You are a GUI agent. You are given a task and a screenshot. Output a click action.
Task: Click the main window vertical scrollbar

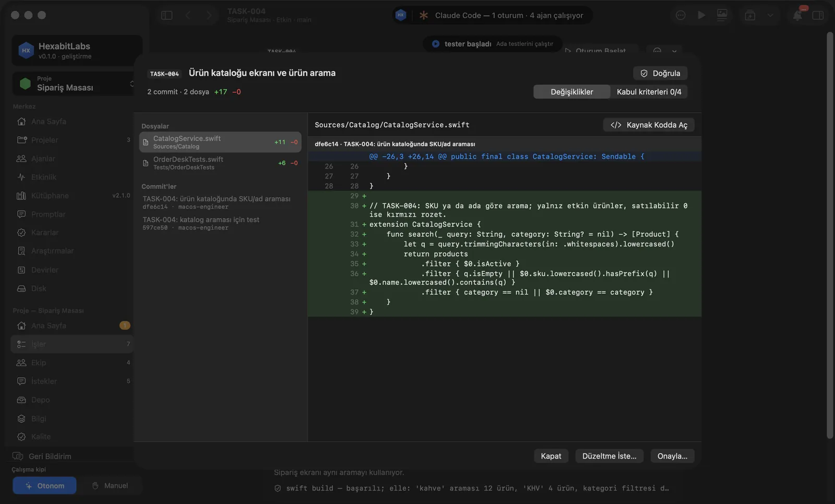point(830,235)
